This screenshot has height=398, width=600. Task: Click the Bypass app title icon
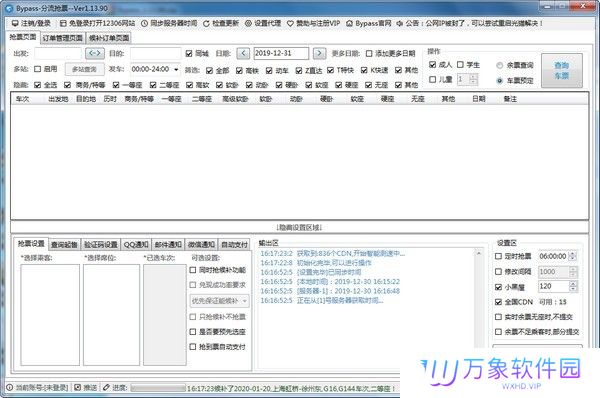[9, 8]
